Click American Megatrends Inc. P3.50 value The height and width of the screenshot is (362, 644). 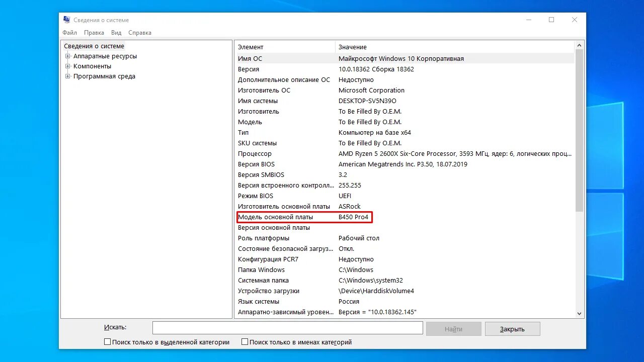[x=403, y=164]
